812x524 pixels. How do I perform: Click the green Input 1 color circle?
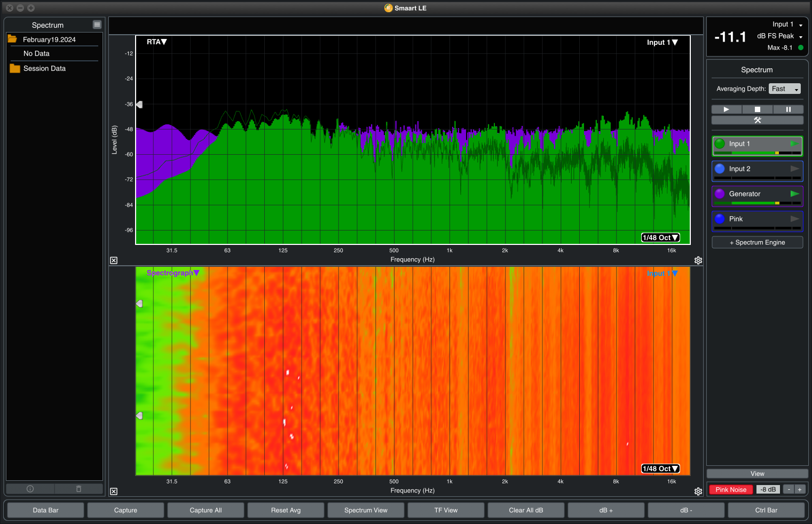pyautogui.click(x=720, y=144)
